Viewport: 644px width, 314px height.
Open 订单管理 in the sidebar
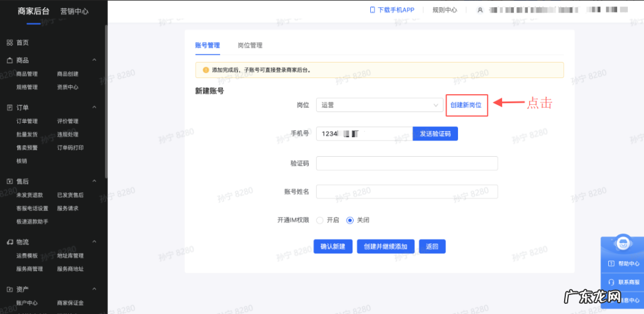coord(27,122)
